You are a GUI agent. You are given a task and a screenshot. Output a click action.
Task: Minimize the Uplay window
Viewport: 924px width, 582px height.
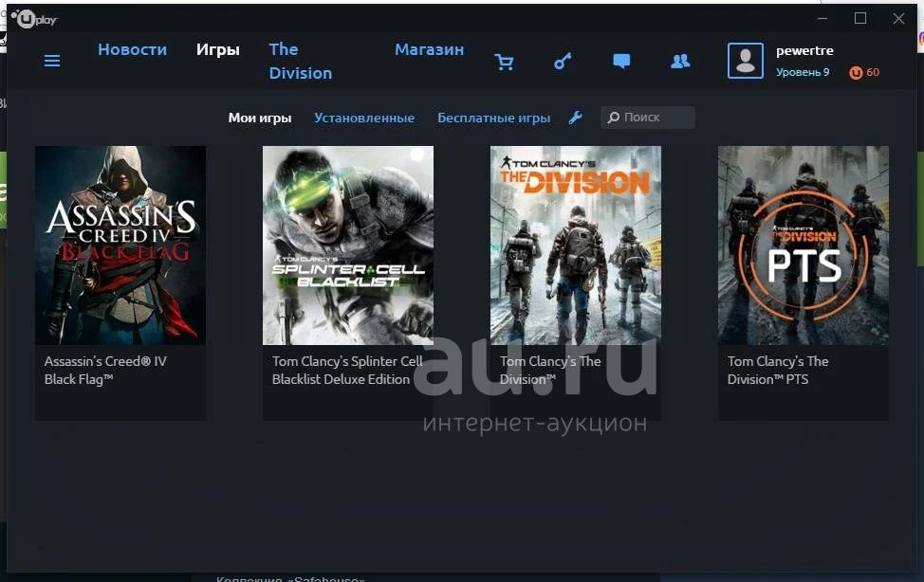coord(822,18)
